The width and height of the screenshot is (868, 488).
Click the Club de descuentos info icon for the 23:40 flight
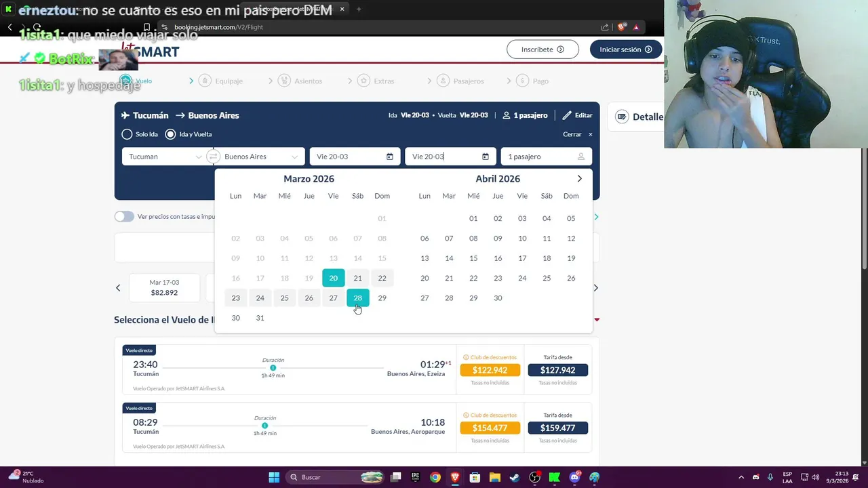coord(466,357)
